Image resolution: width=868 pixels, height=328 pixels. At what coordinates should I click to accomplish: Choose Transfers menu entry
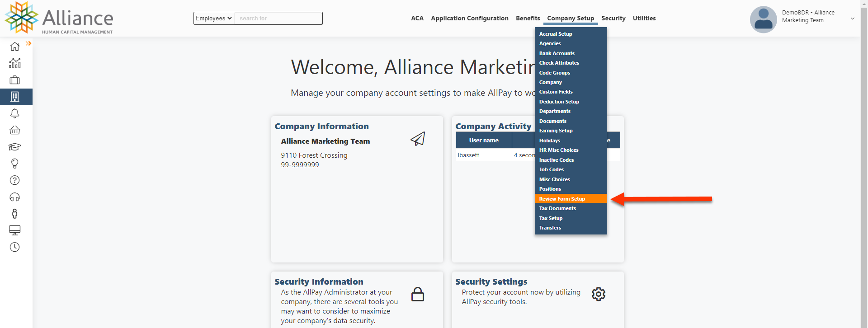[571, 228]
